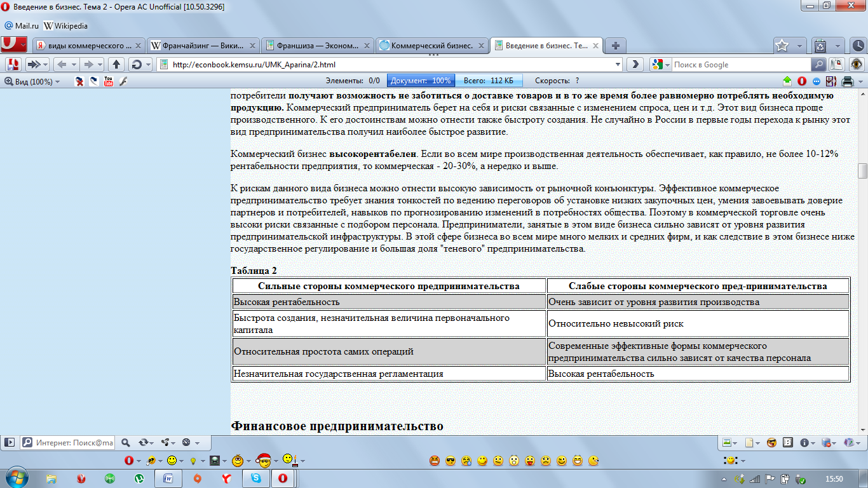Click the 'Финансовое предпринимательство' heading

(337, 426)
